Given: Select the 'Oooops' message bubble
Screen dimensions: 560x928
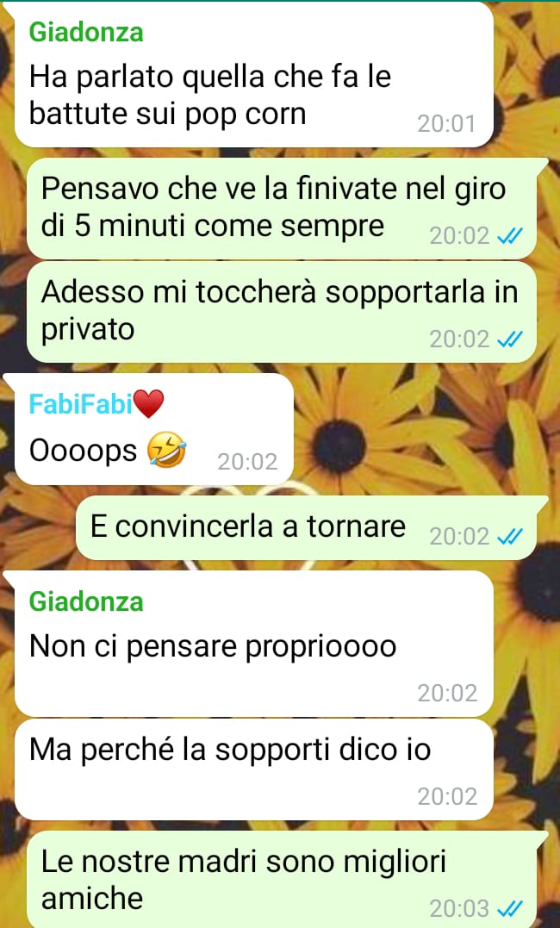Looking at the screenshot, I should pyautogui.click(x=154, y=429).
